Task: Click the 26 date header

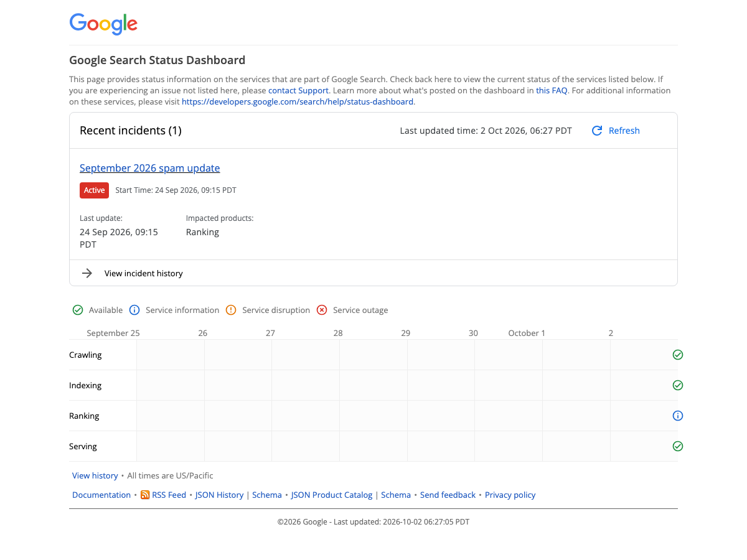Action: click(x=202, y=333)
